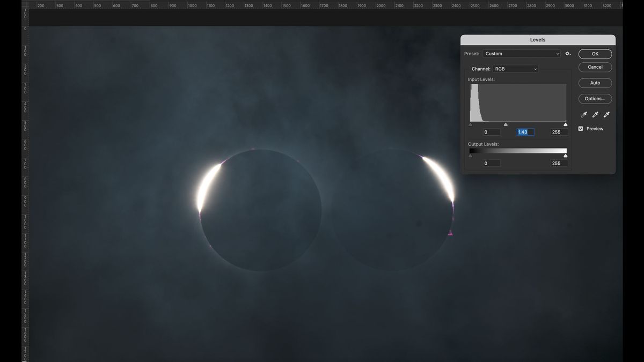
Task: Open the Channel dropdown showing RGB
Action: point(515,69)
